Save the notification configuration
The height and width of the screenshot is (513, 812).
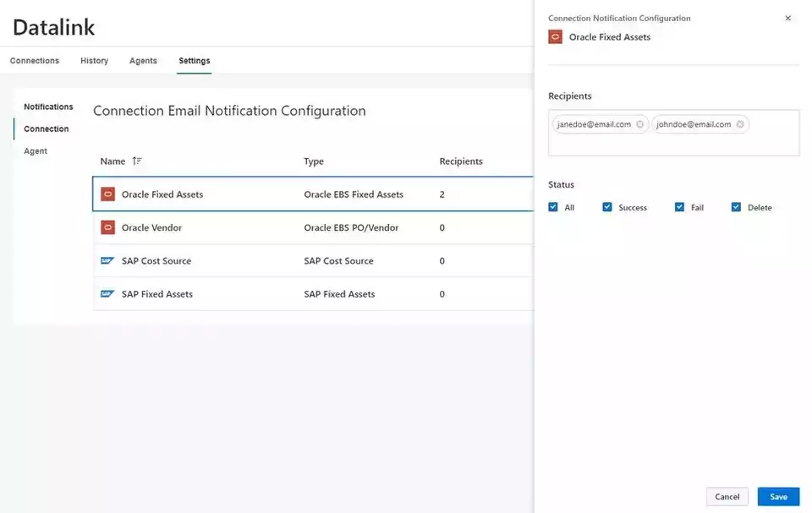coord(778,496)
